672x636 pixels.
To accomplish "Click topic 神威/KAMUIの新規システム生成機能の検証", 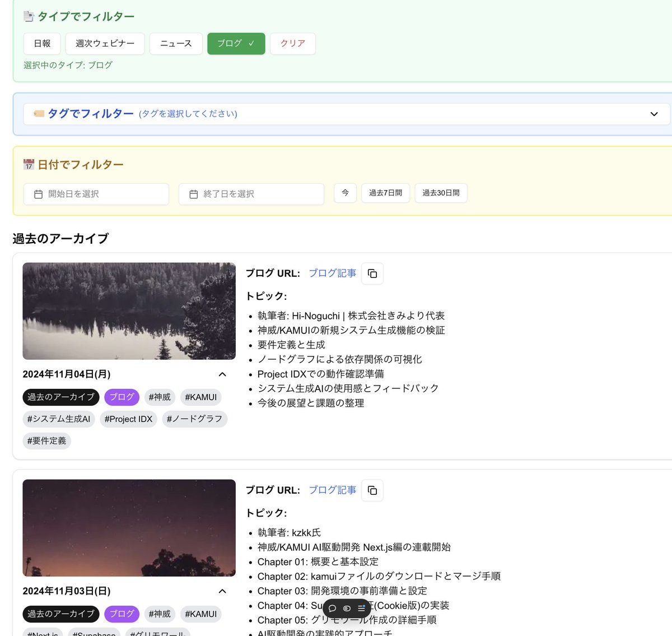I will (351, 331).
